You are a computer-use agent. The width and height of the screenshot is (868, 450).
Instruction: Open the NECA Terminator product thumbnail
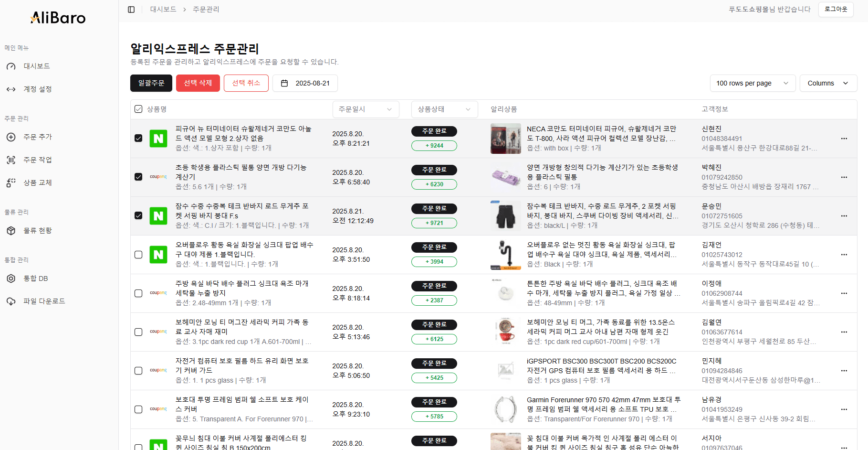pos(505,139)
